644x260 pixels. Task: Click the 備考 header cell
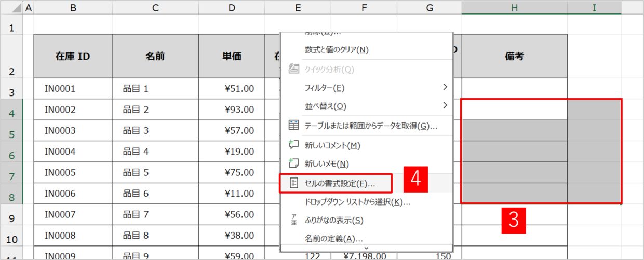(514, 56)
